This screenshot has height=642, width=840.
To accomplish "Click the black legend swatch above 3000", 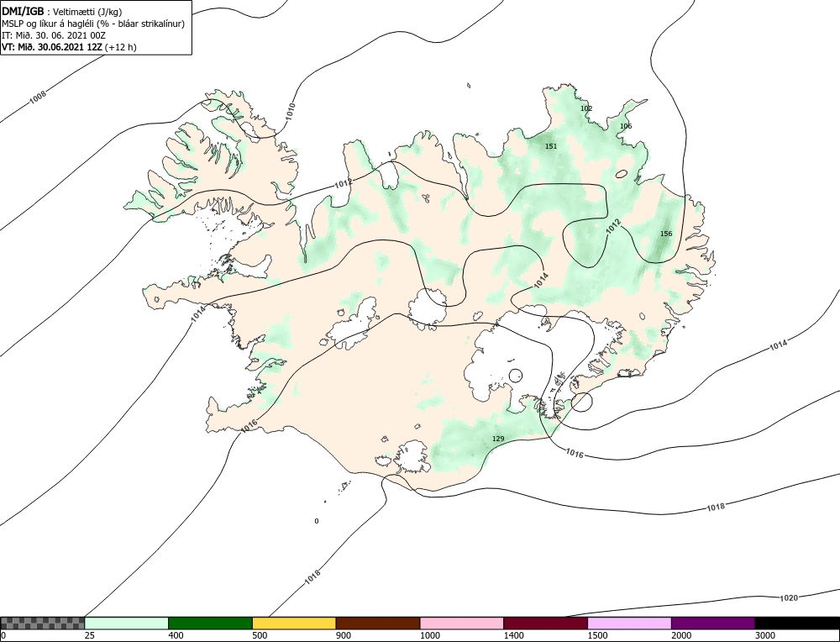I will 797,623.
